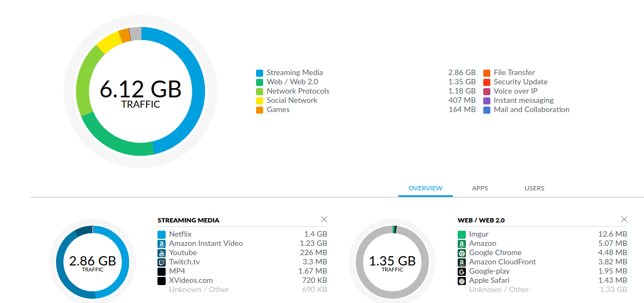The image size is (644, 303).
Task: Select the Overview tab
Action: (426, 188)
